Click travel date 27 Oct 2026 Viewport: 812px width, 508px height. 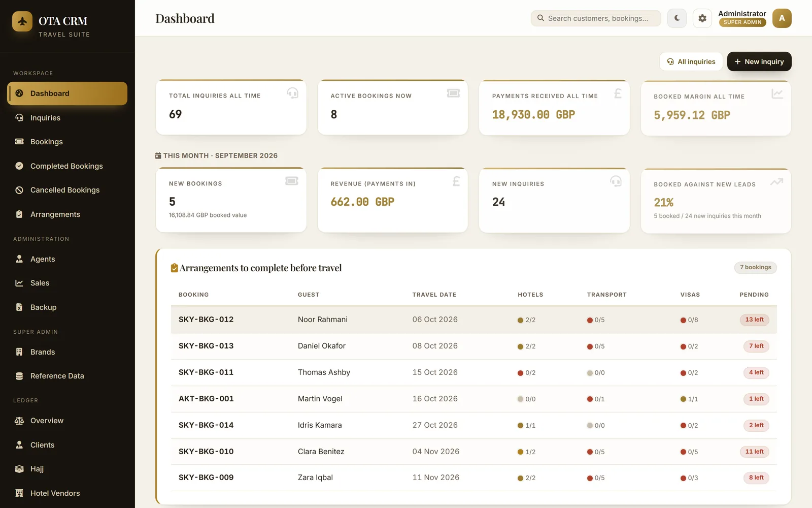(x=435, y=425)
